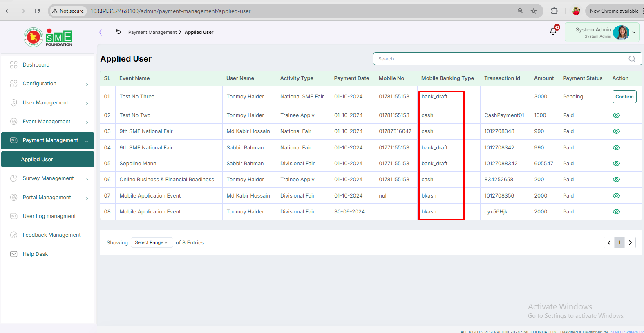
Task: Click the Portal Management sidebar icon
Action: coord(13,198)
